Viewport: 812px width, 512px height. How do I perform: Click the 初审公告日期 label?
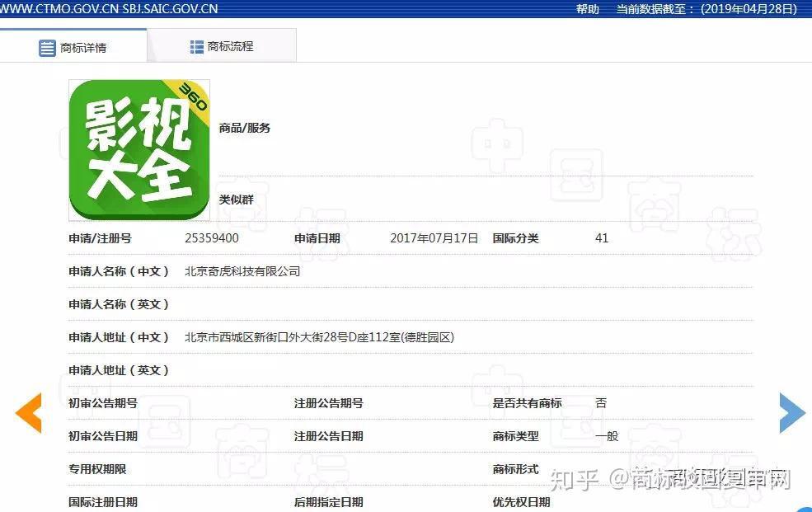[x=103, y=436]
